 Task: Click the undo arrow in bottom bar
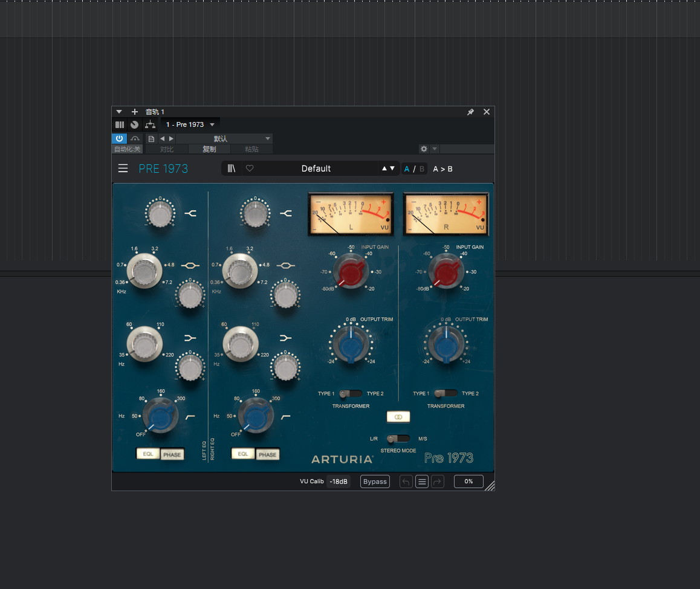[406, 481]
